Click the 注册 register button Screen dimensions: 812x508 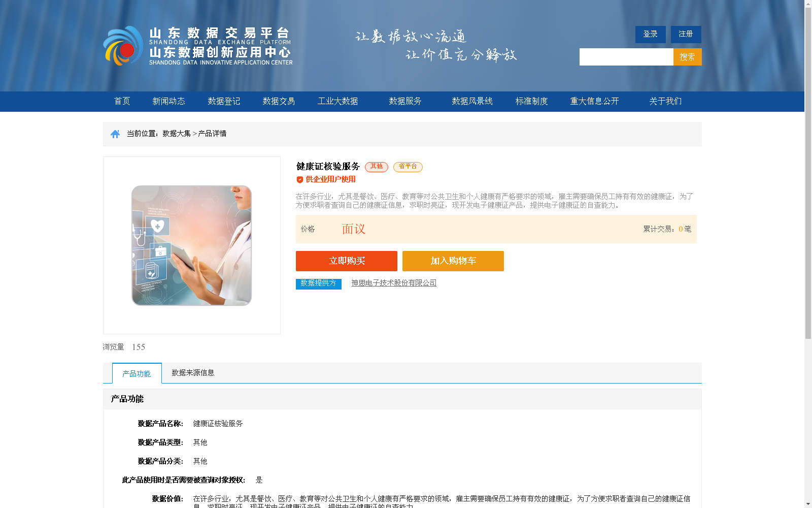pos(686,35)
